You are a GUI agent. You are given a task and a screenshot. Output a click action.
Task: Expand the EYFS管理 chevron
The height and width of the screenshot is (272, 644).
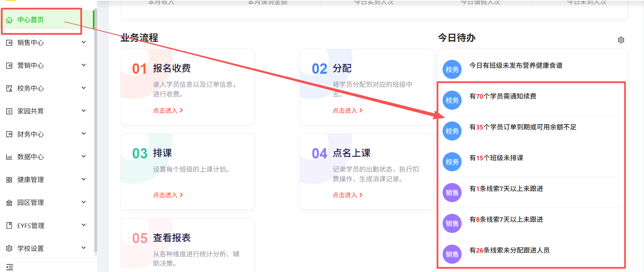pyautogui.click(x=84, y=225)
